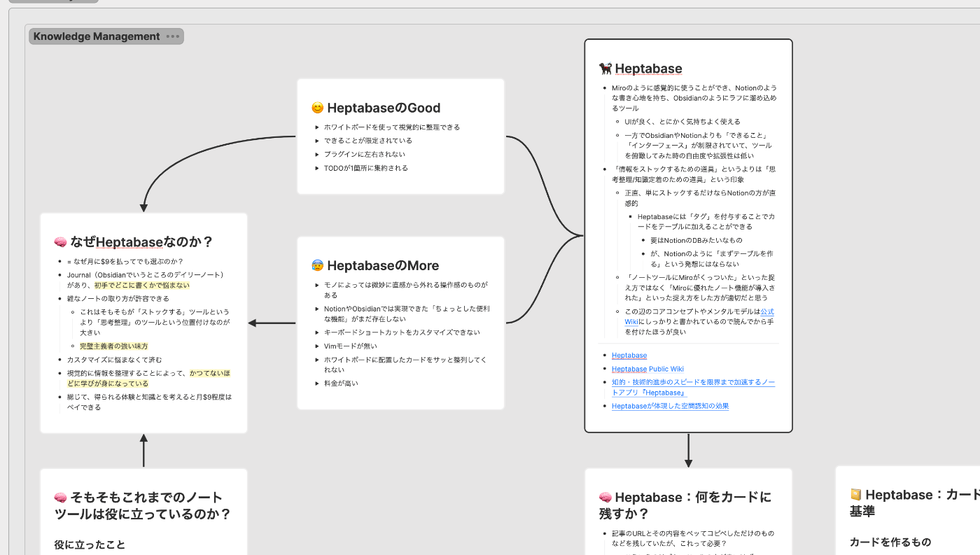Select the Heptabase：何をカードに残すか？ title

[x=685, y=505]
